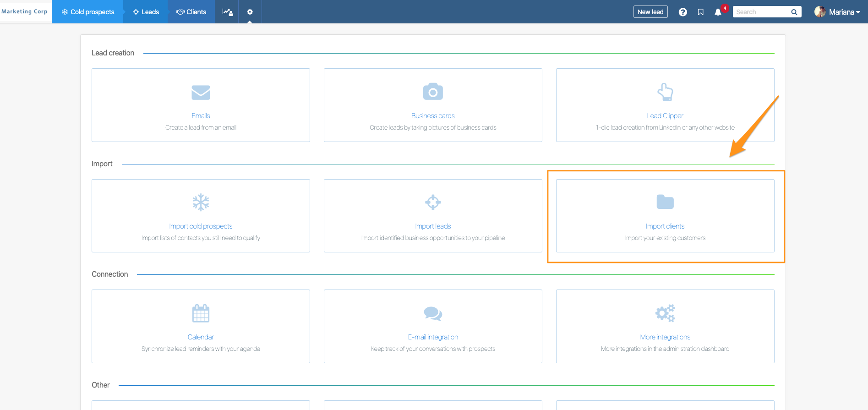The width and height of the screenshot is (868, 410).
Task: Go to the Leads tab
Action: (x=146, y=12)
